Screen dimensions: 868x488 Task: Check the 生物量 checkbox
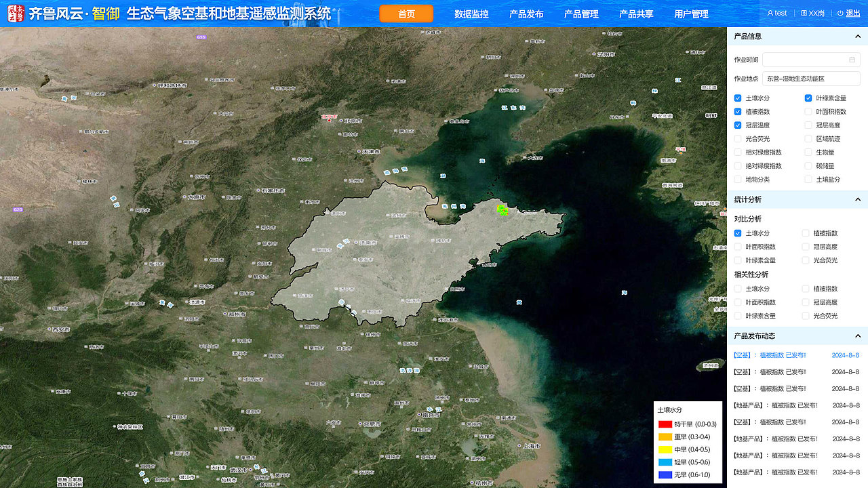tap(808, 152)
